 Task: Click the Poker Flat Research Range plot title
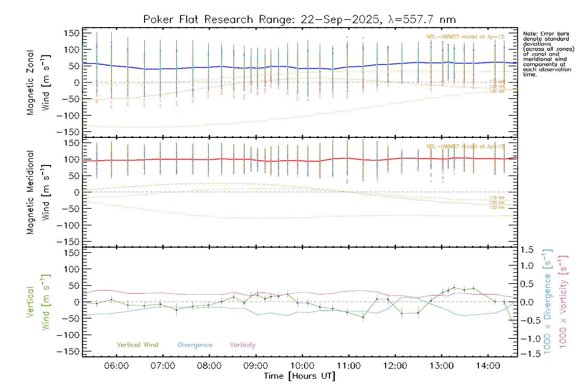tap(299, 20)
